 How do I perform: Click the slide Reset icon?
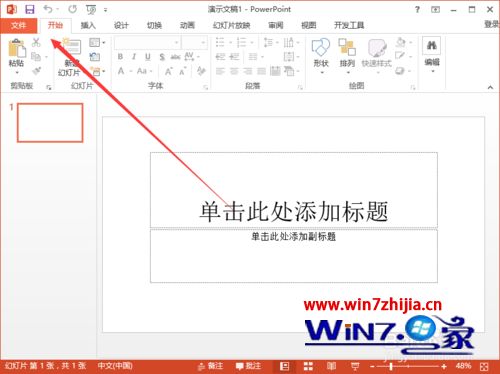tap(95, 57)
